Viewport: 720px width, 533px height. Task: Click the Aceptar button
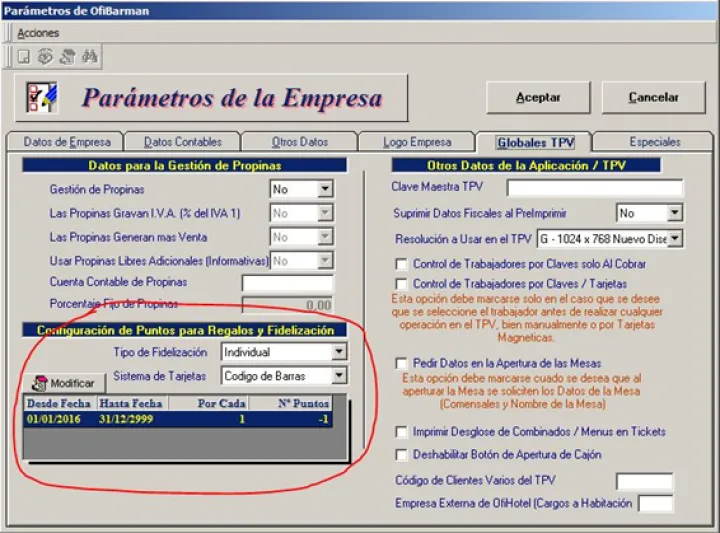tap(538, 98)
